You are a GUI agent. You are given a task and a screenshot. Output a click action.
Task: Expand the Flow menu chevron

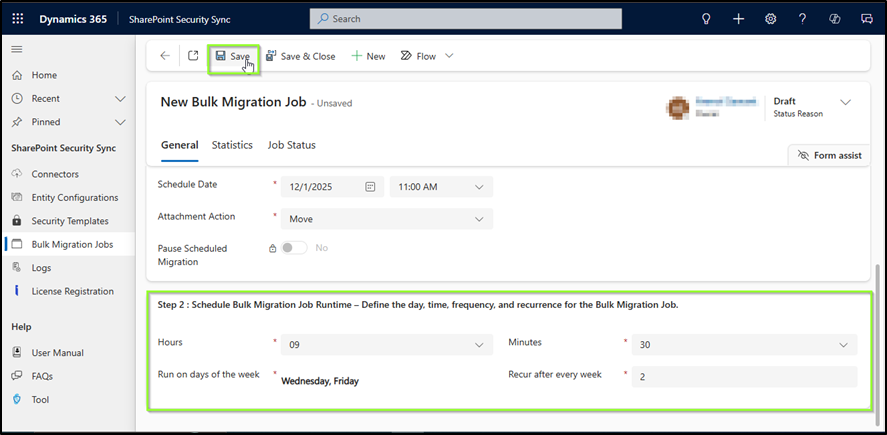pyautogui.click(x=449, y=57)
